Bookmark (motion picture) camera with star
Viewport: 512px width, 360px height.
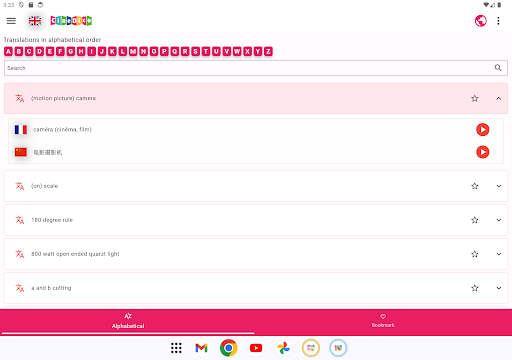click(x=475, y=98)
